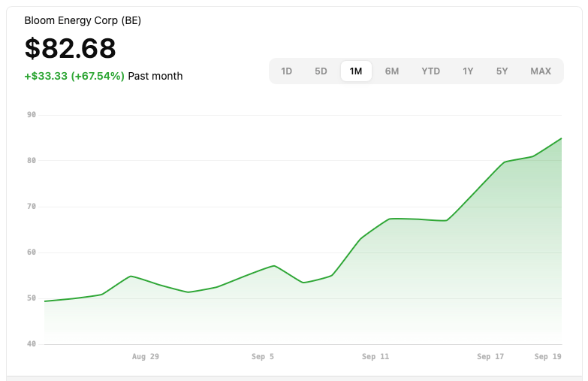The width and height of the screenshot is (588, 381).
Task: Click the chart line's final peak point
Action: (561, 138)
